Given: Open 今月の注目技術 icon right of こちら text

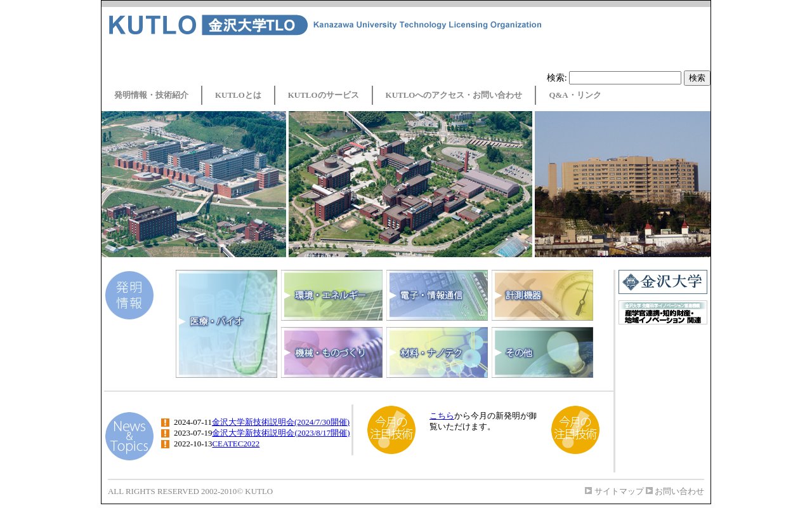Looking at the screenshot, I should click(575, 430).
